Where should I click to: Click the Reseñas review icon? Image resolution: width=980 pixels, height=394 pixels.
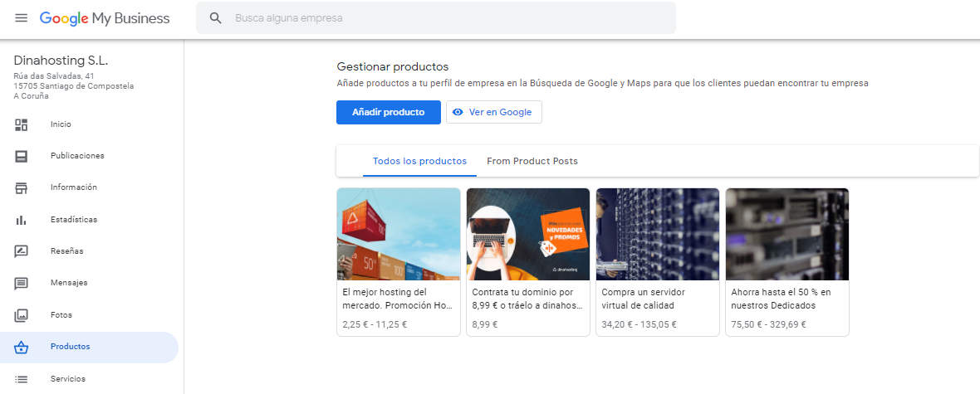point(22,251)
